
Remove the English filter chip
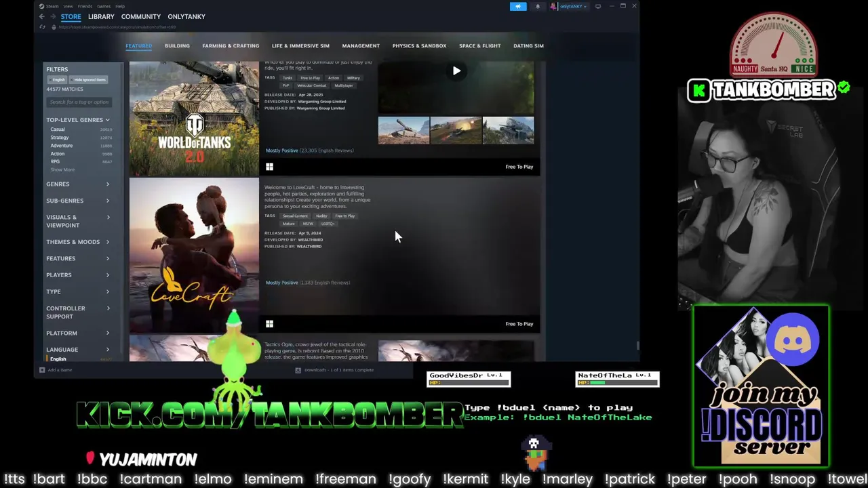57,80
